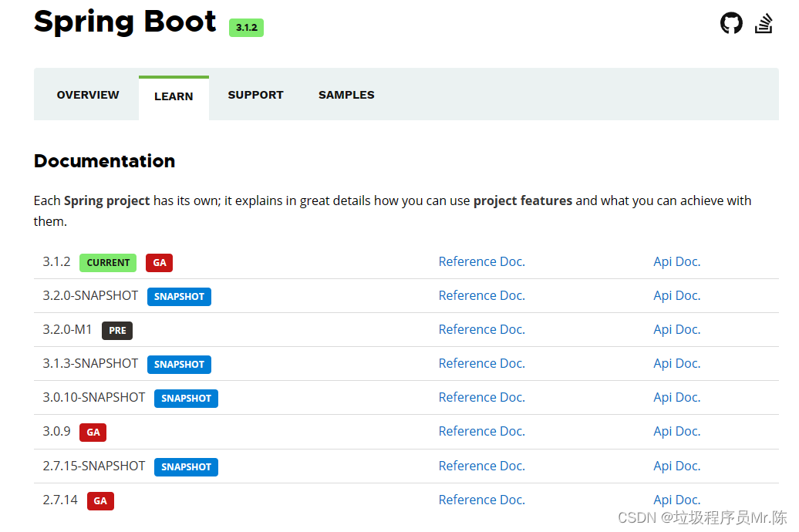
Task: Open Reference Doc. for 3.2.0-M1
Action: click(481, 329)
